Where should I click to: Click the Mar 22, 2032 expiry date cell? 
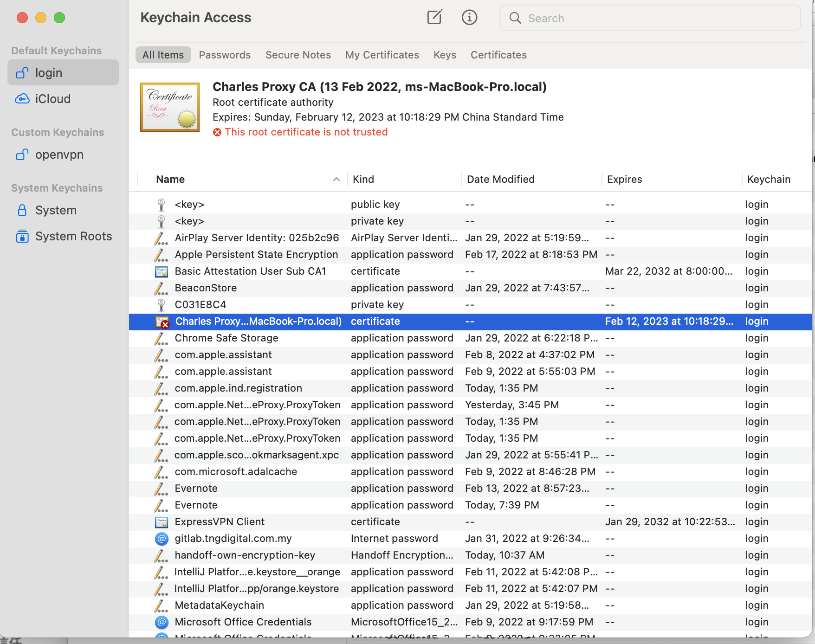(x=669, y=271)
